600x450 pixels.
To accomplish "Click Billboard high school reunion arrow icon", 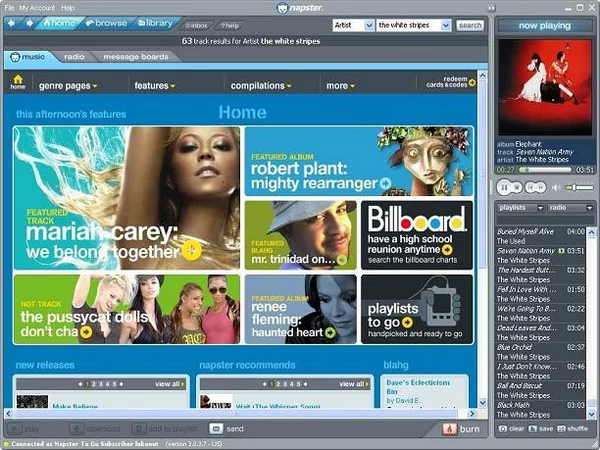I will coord(447,249).
